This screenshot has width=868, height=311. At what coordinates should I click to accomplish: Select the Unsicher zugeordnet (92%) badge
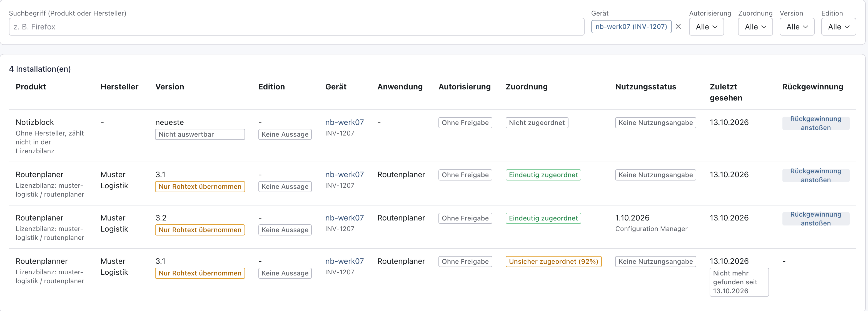click(553, 262)
